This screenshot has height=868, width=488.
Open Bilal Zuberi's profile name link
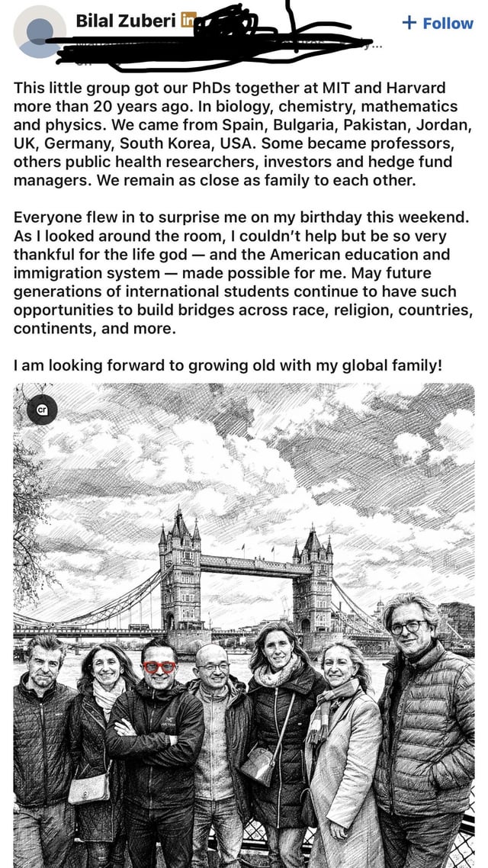126,21
